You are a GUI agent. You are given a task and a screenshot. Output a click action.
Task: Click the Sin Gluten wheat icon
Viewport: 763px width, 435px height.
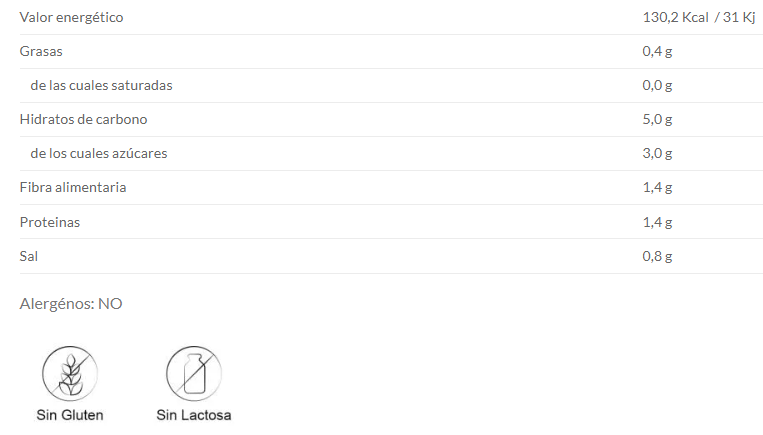coord(69,374)
